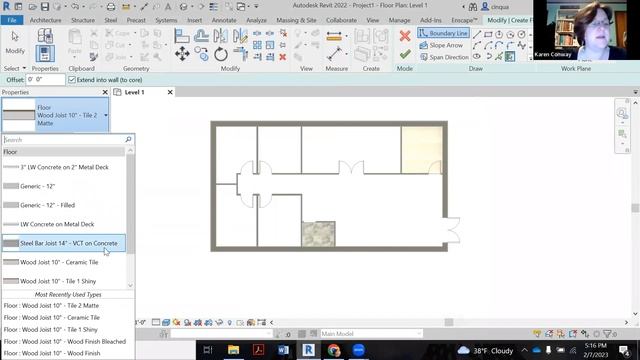Close the Properties palette
This screenshot has height=360, width=640.
[x=105, y=92]
